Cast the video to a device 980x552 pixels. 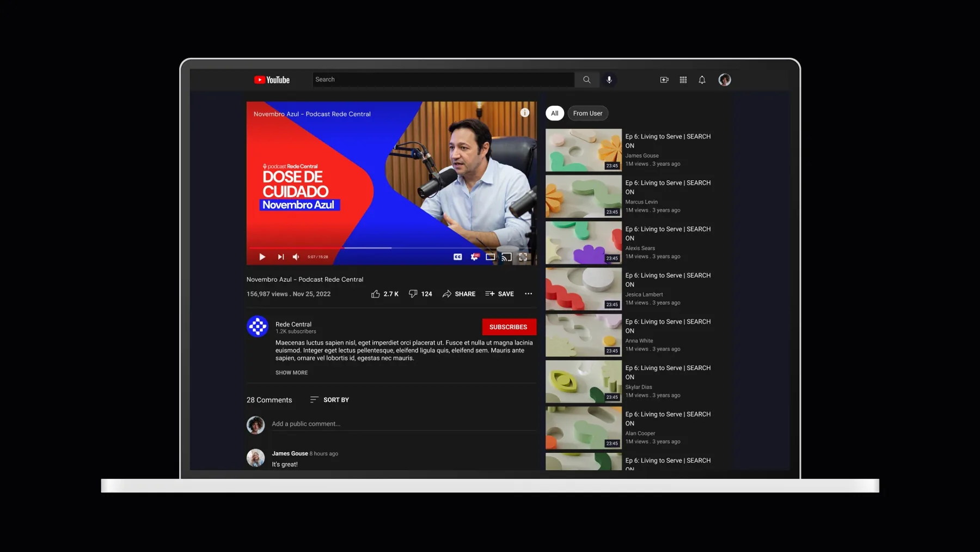[506, 257]
